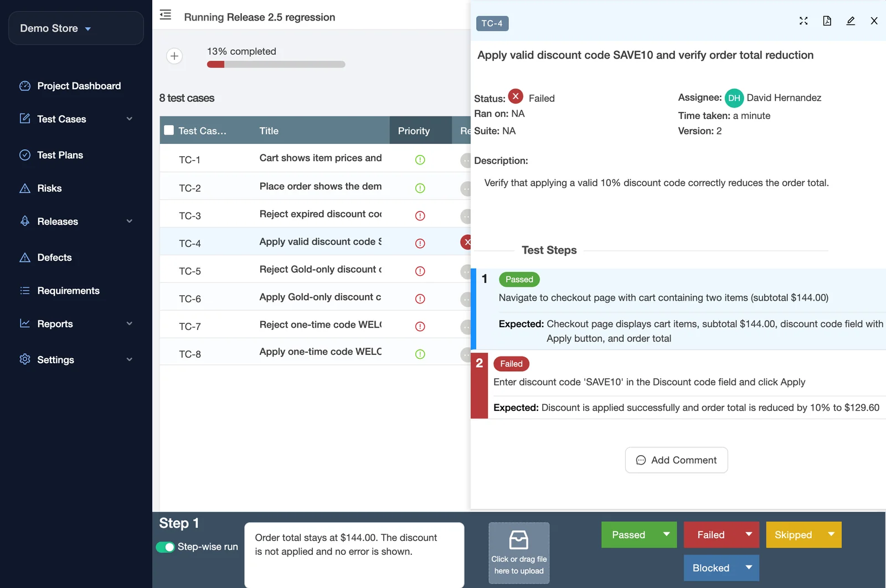Click the export PDF document icon

tap(827, 21)
